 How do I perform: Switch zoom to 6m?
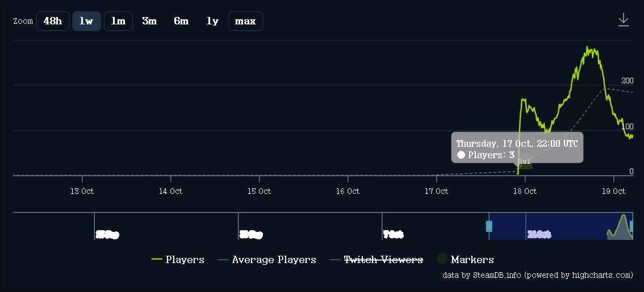click(181, 22)
